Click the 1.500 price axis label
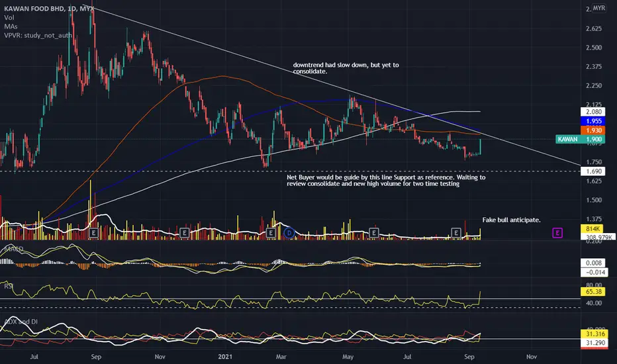Image resolution: width=617 pixels, height=364 pixels. pyautogui.click(x=594, y=200)
